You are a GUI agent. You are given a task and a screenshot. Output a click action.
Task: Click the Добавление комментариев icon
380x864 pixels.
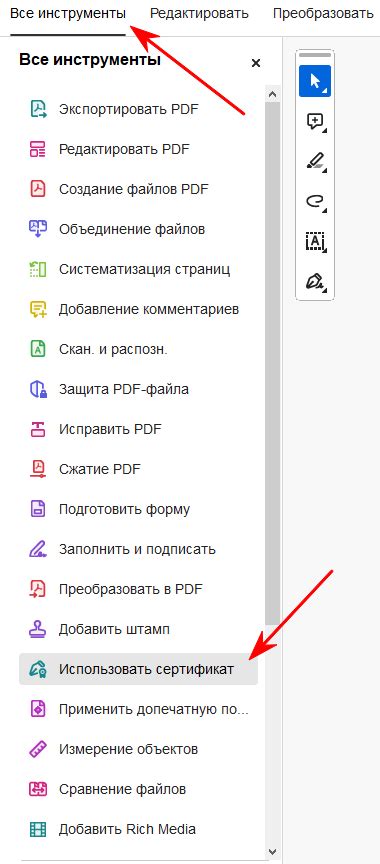click(38, 309)
